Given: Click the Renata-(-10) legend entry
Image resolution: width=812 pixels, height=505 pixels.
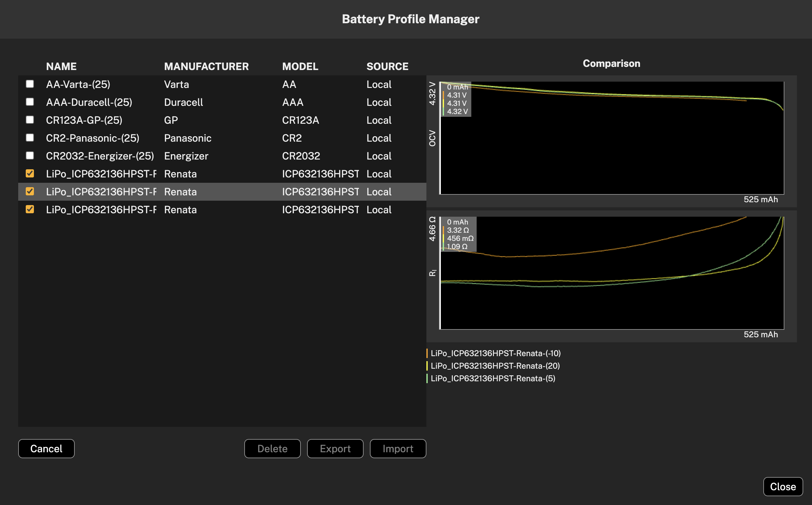Looking at the screenshot, I should pyautogui.click(x=495, y=353).
